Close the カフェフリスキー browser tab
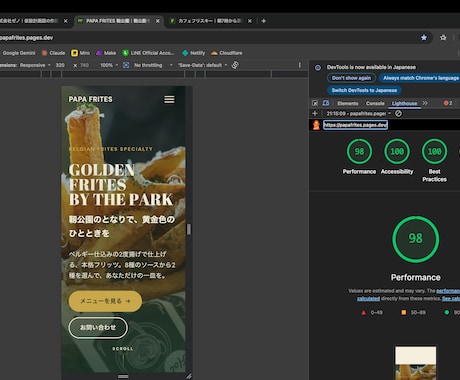460x380 pixels. tap(250, 21)
